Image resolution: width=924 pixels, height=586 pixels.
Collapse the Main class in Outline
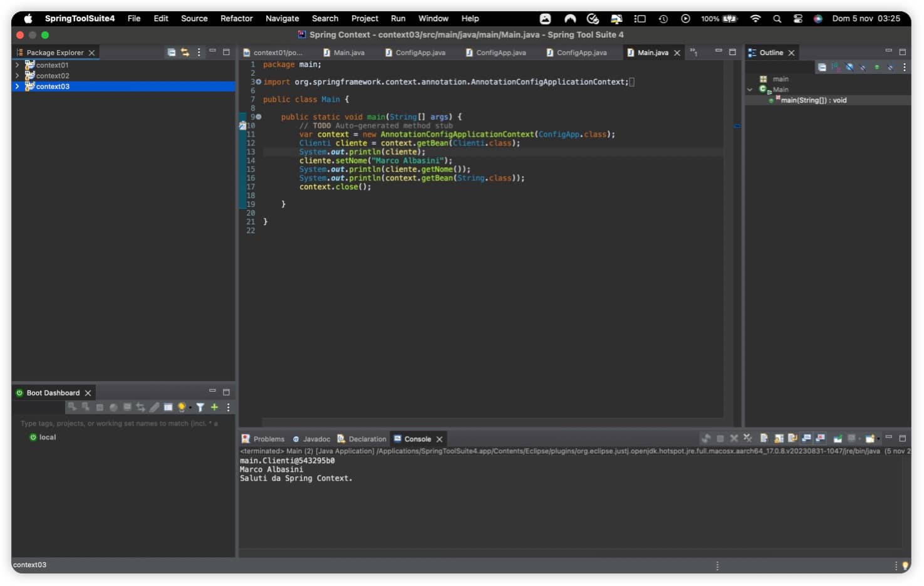pos(750,90)
